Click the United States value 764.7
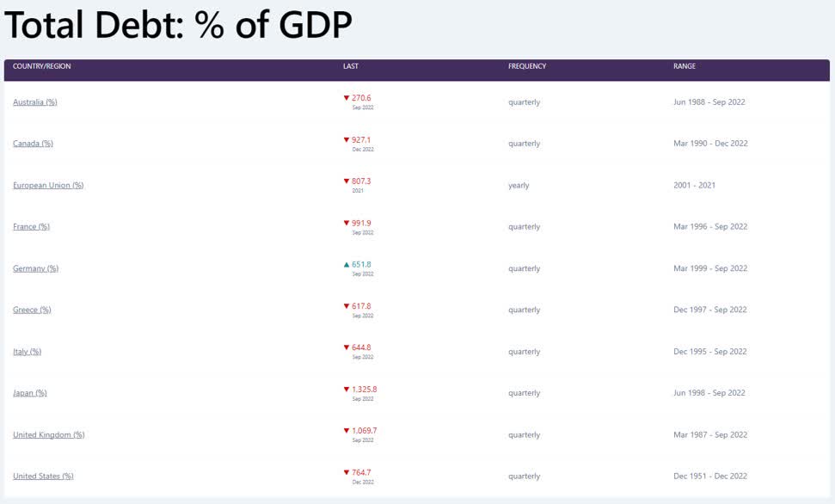The width and height of the screenshot is (835, 504). [361, 472]
